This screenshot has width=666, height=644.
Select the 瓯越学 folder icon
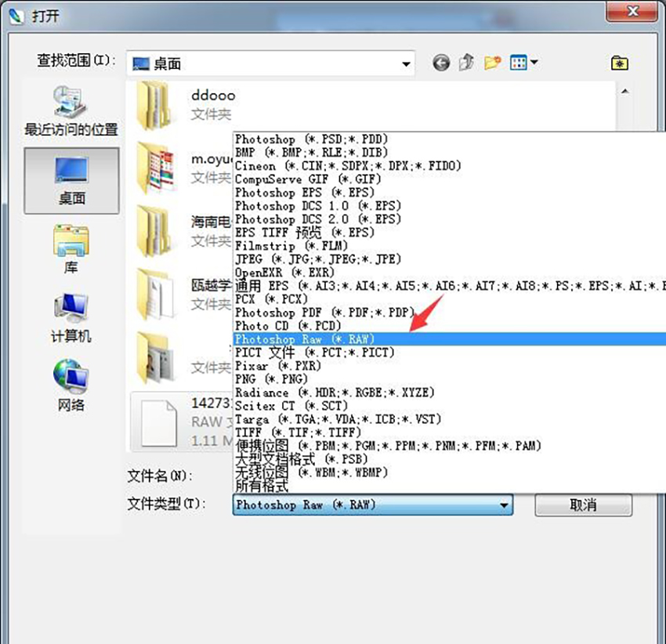(x=155, y=295)
